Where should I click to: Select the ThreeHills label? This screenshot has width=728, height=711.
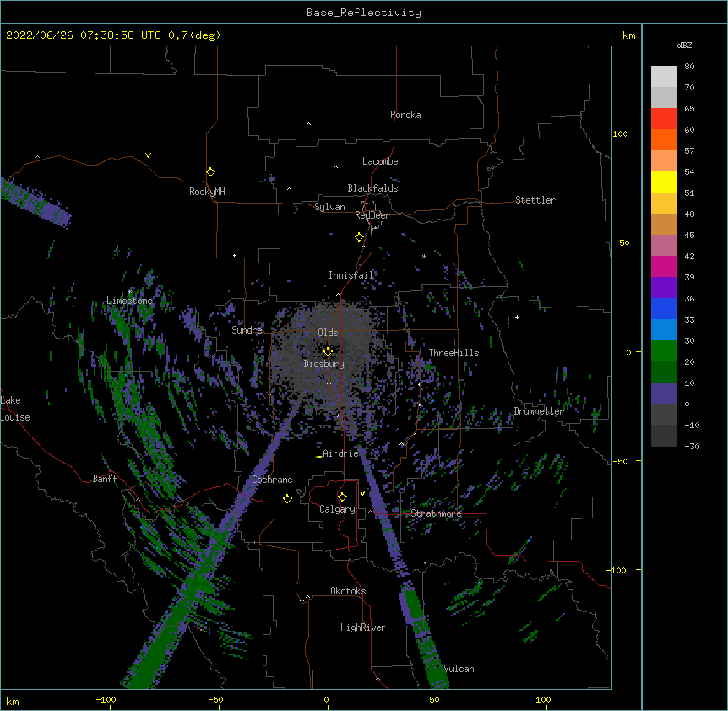454,353
